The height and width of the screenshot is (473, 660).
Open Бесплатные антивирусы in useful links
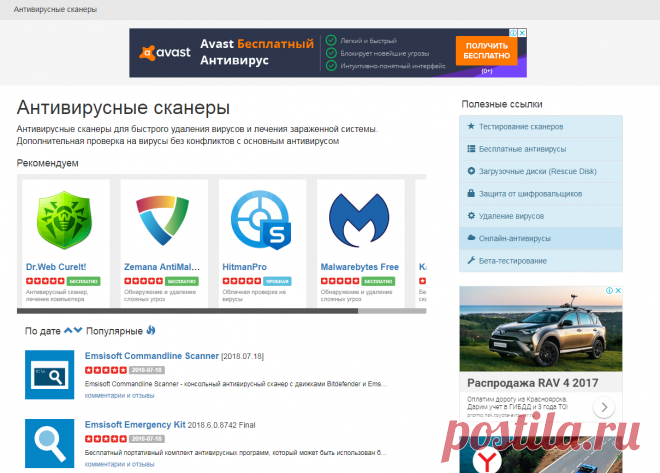pyautogui.click(x=541, y=149)
